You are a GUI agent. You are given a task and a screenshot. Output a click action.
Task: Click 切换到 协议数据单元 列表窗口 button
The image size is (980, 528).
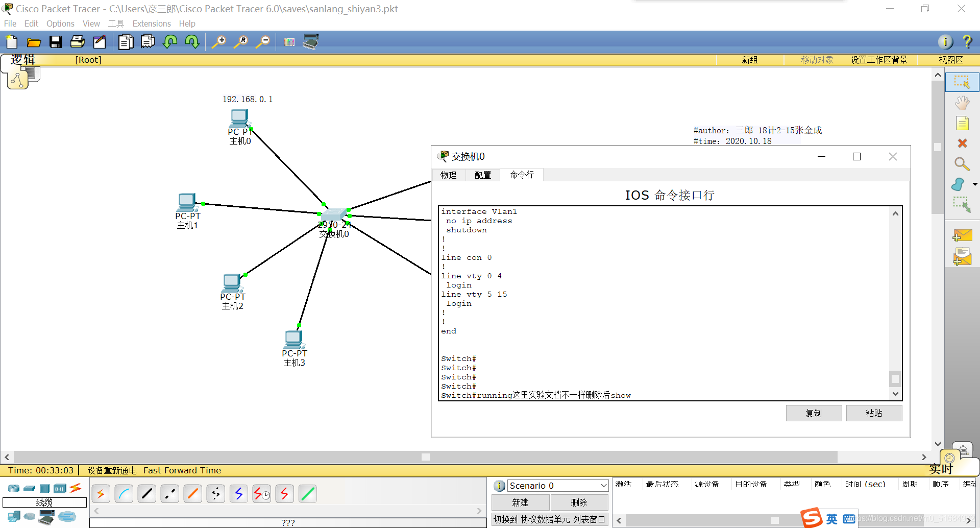pyautogui.click(x=549, y=519)
